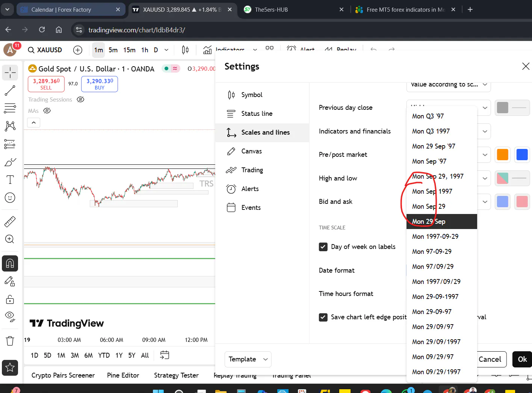Close the Settings dialog
This screenshot has width=532, height=393.
526,67
